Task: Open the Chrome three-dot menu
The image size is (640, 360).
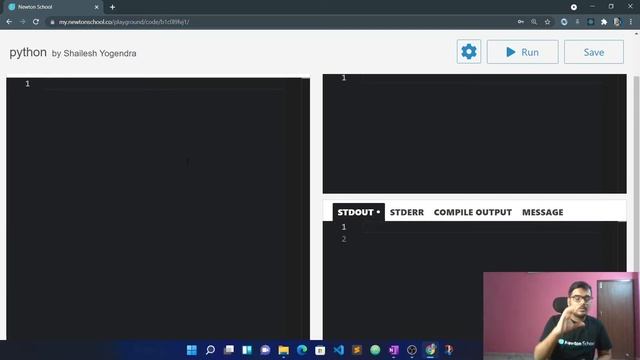Action: click(x=631, y=22)
